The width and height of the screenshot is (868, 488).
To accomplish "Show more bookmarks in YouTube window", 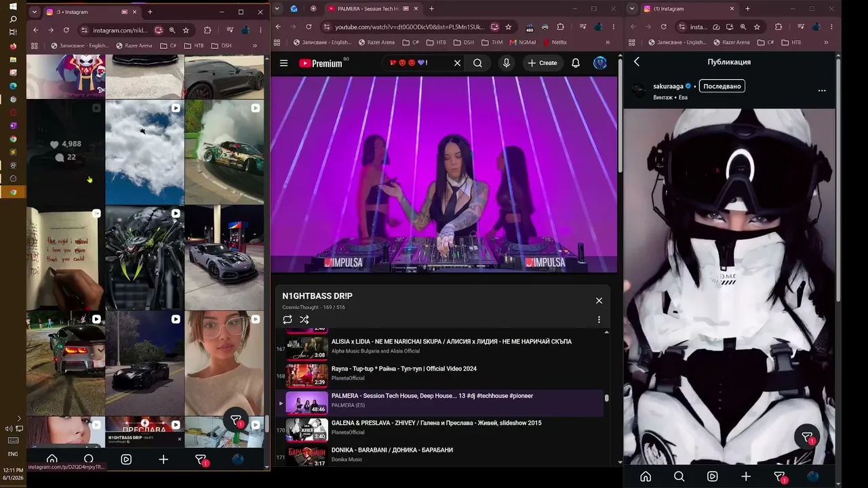I will click(x=608, y=42).
